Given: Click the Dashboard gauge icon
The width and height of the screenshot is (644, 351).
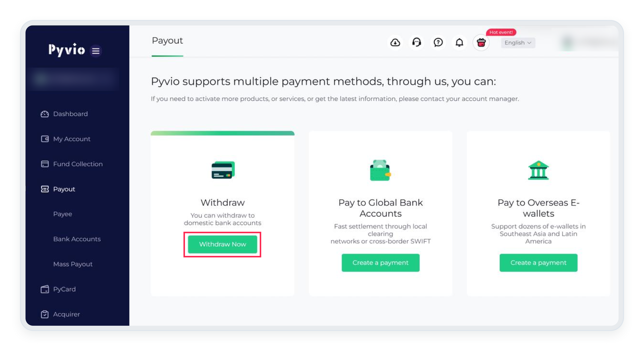Looking at the screenshot, I should coord(45,114).
